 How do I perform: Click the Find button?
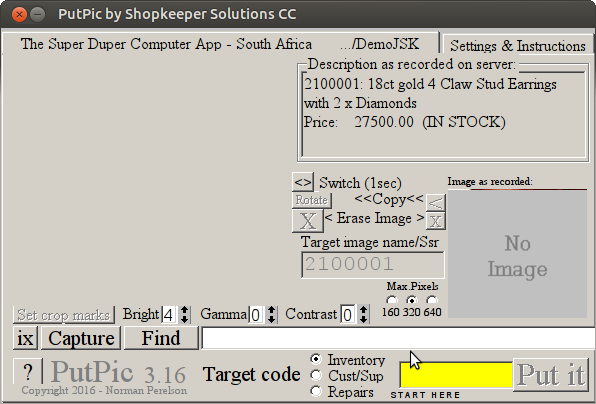pyautogui.click(x=161, y=338)
